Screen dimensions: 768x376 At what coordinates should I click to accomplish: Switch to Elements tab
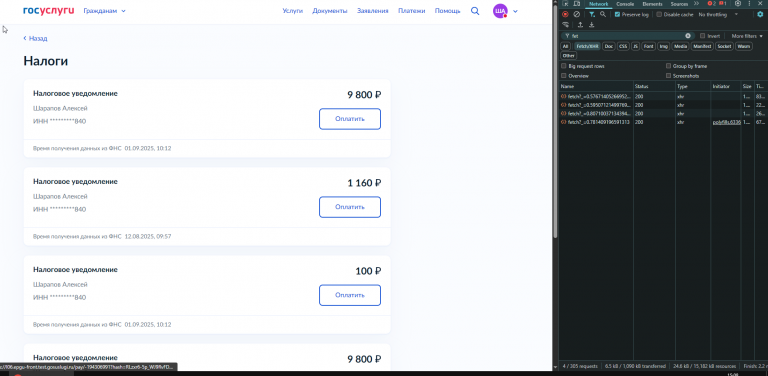click(x=652, y=4)
